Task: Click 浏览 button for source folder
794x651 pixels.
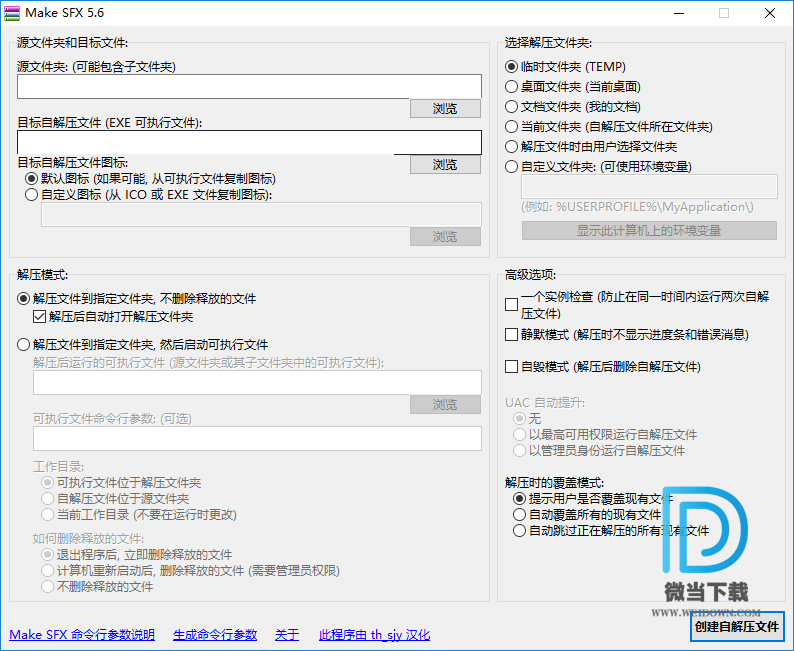Action: 445,108
